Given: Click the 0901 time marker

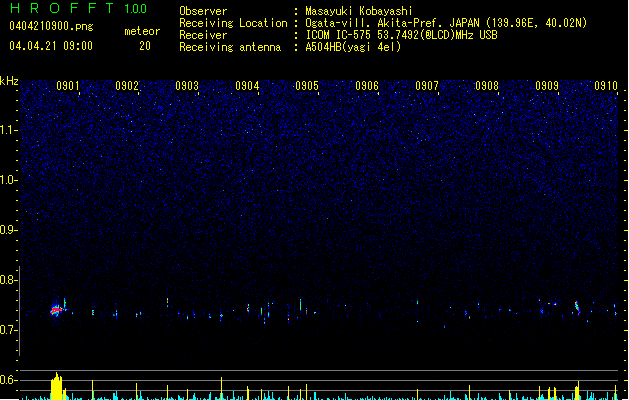Looking at the screenshot, I should pos(68,86).
